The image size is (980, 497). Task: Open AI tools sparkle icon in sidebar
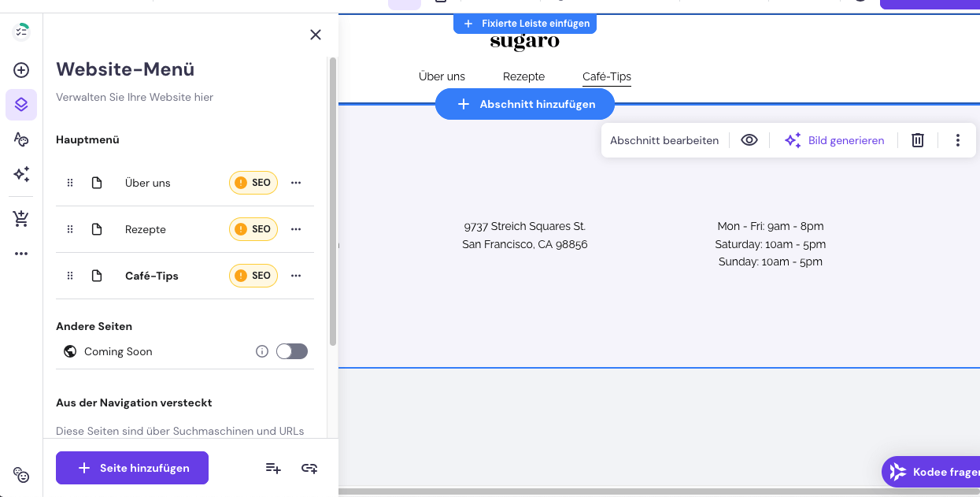(21, 174)
